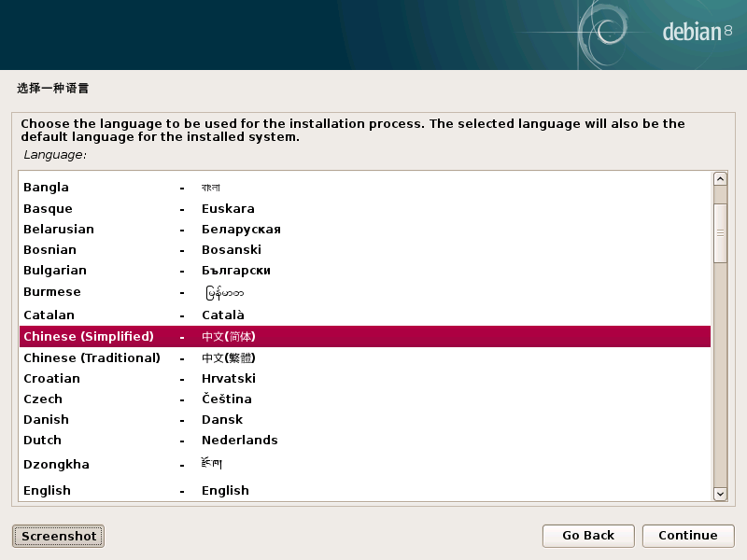
Task: Select Basque - Euskara language
Action: click(365, 208)
